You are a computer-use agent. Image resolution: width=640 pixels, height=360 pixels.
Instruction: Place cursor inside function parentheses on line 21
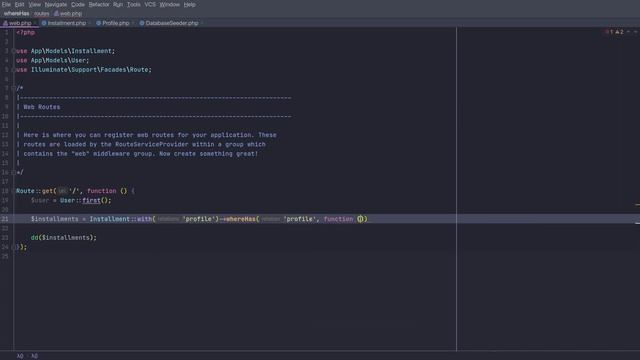[360, 219]
